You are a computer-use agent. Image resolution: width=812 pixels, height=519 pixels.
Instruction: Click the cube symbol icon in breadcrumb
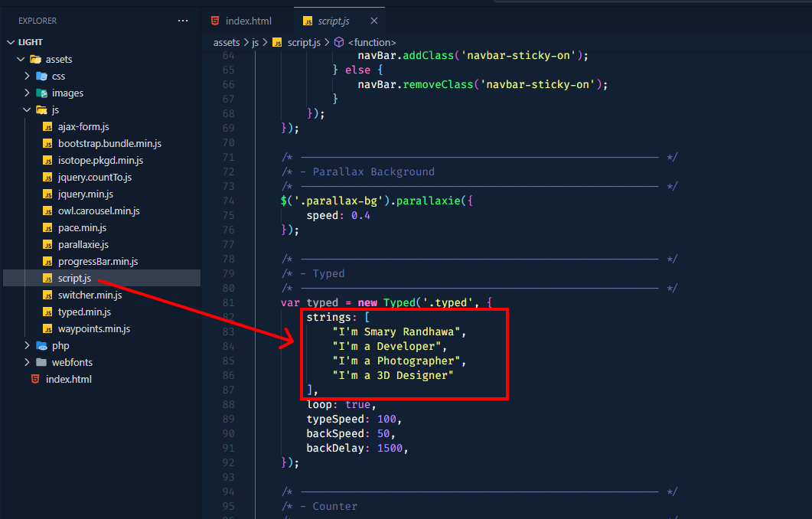pyautogui.click(x=339, y=42)
